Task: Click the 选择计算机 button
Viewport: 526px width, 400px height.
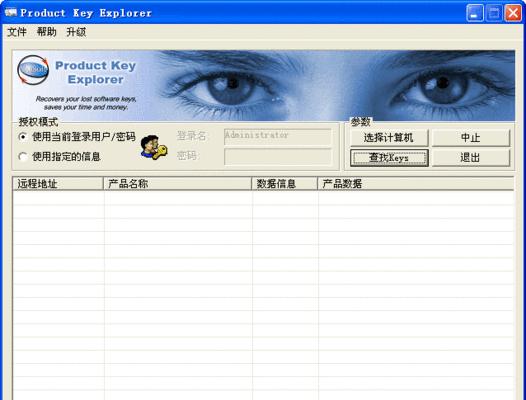Action: click(389, 138)
